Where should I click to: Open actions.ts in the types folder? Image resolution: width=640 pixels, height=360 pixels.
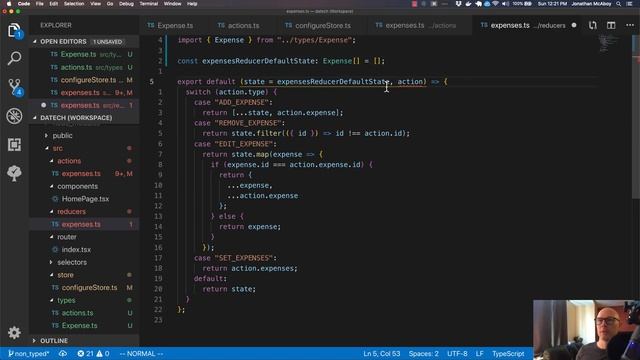point(78,313)
